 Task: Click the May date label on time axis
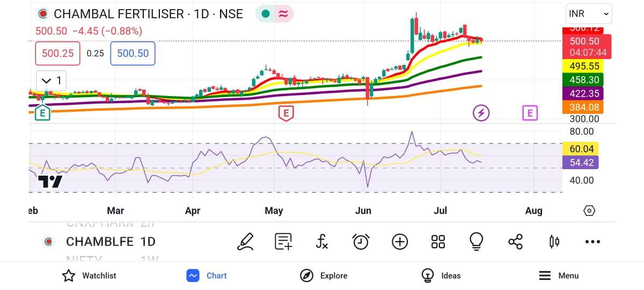(274, 211)
